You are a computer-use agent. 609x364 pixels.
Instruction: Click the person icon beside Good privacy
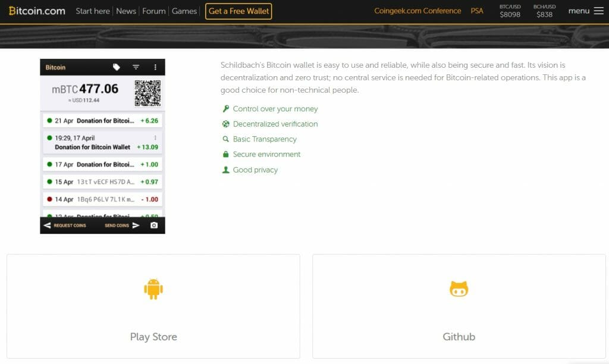(x=225, y=170)
